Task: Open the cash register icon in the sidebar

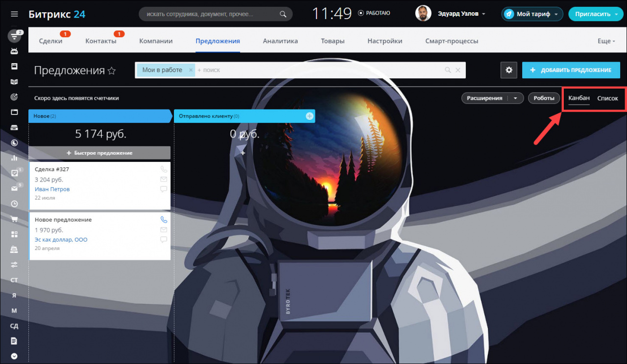Action: click(14, 249)
